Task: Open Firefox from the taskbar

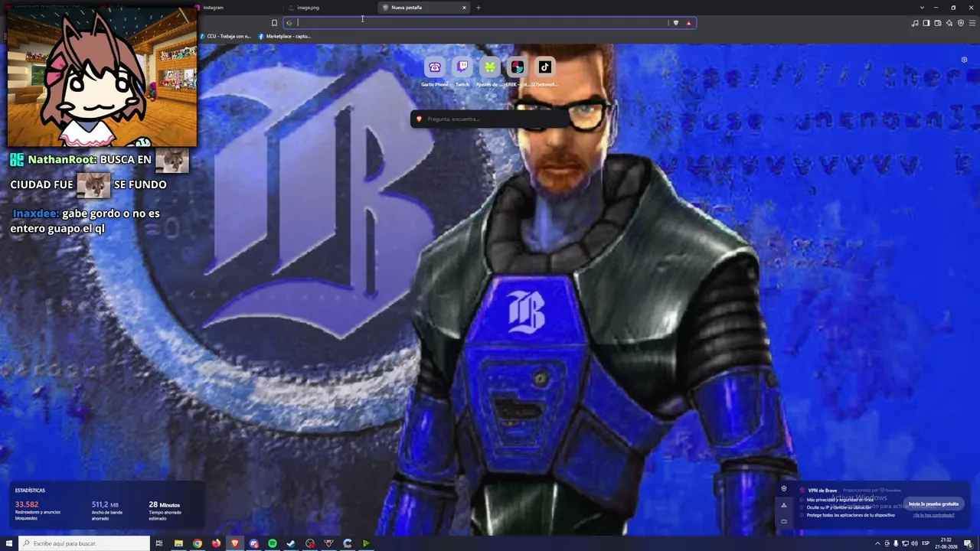Action: tap(216, 543)
